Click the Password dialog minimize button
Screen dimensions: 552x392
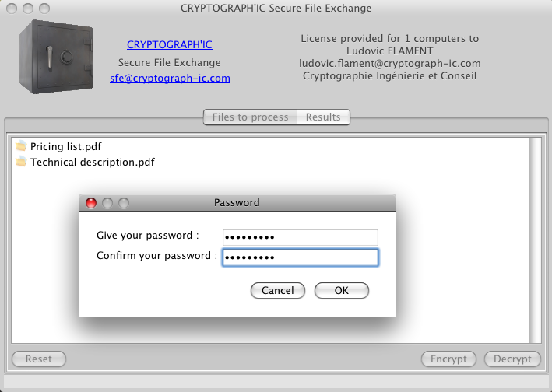point(107,203)
